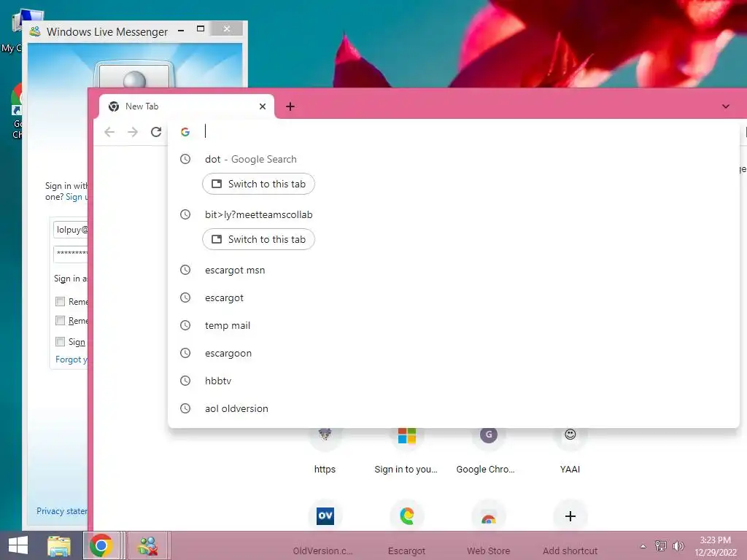Select the bit>ly?meetteamscollab suggestion
This screenshot has height=560, width=747.
click(454, 214)
